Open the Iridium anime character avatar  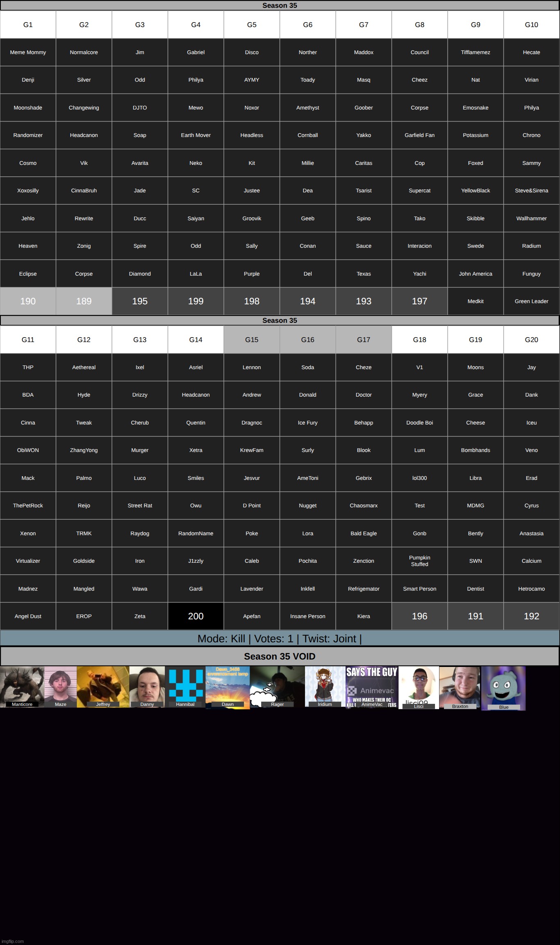(325, 686)
